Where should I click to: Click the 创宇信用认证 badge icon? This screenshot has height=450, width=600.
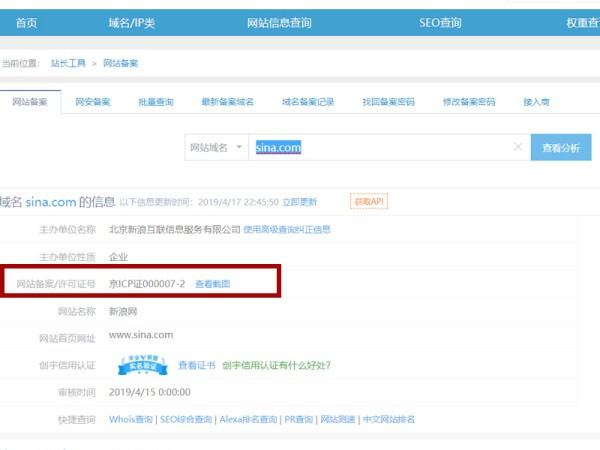tap(143, 365)
